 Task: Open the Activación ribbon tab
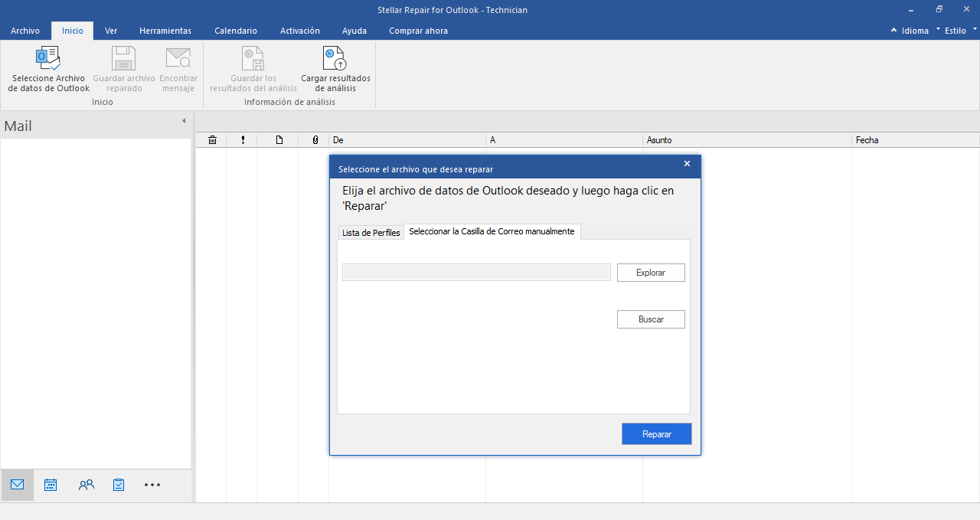click(x=300, y=31)
